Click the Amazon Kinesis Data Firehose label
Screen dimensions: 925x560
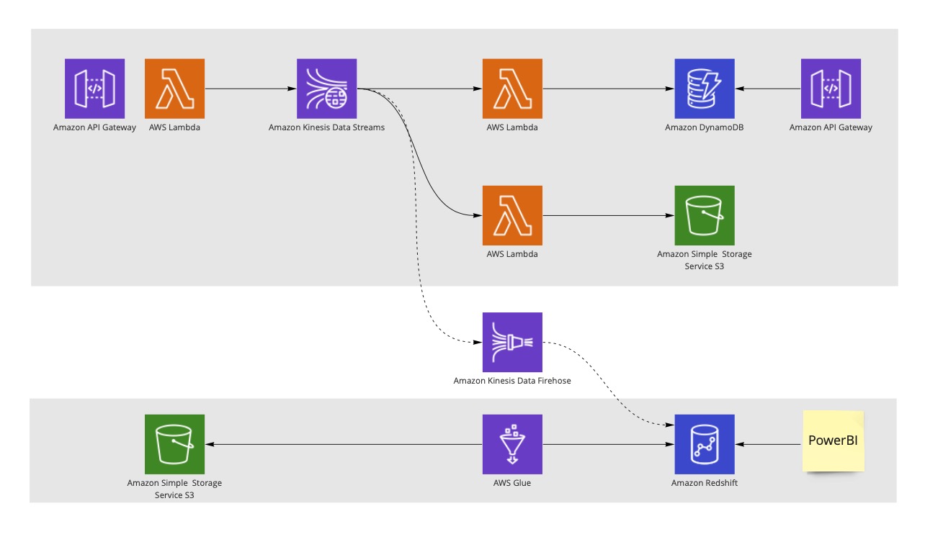tap(512, 381)
